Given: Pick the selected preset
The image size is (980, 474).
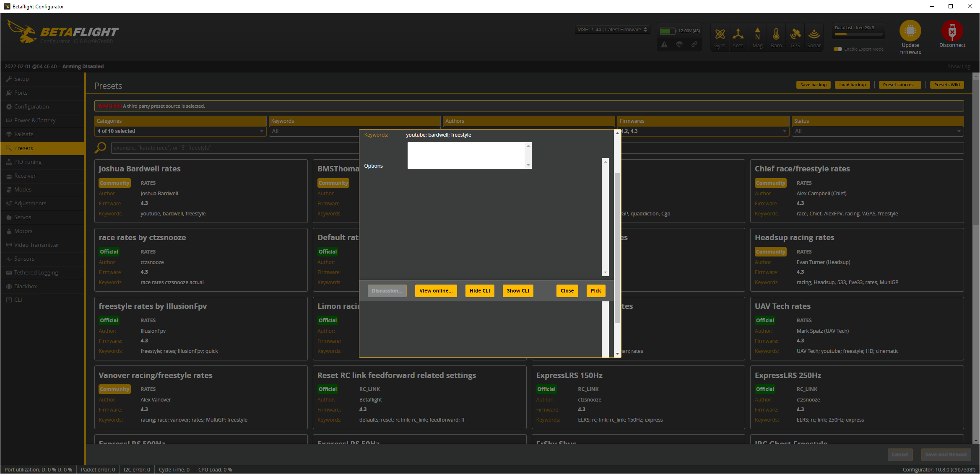Looking at the screenshot, I should tap(595, 290).
